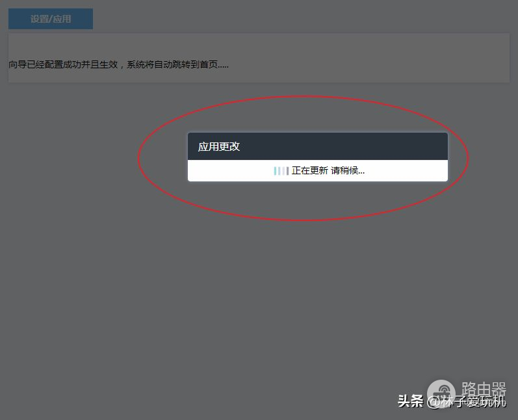Click the 正在更新 请稍候... status text
Viewport: 518px width, 420px height.
coord(328,171)
